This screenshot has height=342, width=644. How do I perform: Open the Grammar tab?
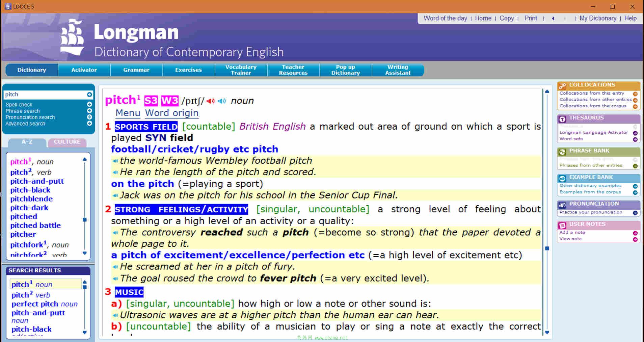click(x=136, y=70)
